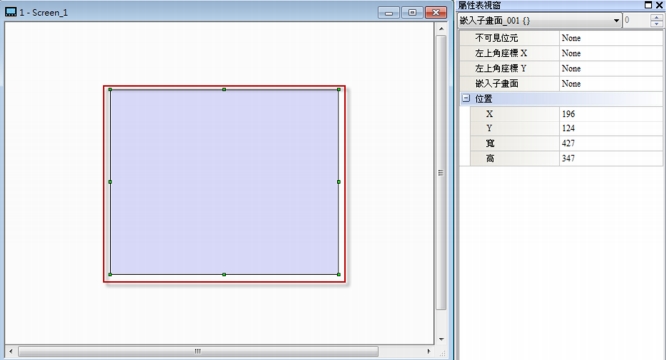
Task: Float the 屬性表視窗 panel with the restore icon
Action: point(648,5)
